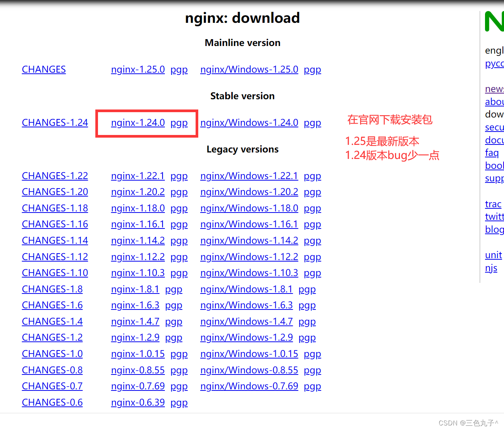Download nginx-0.6.39 package
Viewport: 504px width, 430px height.
pos(138,403)
